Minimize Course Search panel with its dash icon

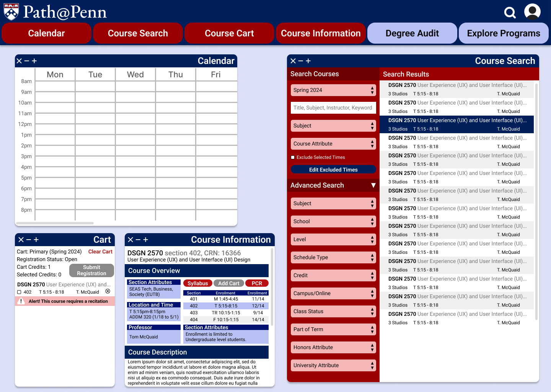pyautogui.click(x=301, y=61)
